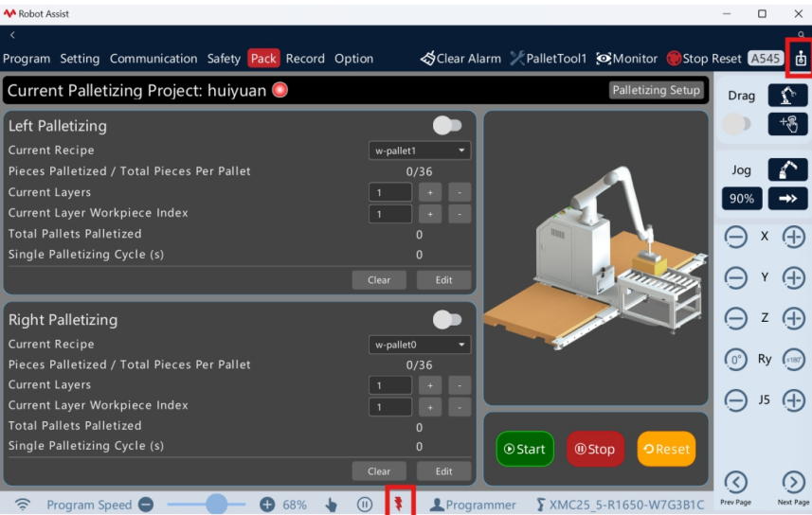The width and height of the screenshot is (812, 515).
Task: Click the orange Reset button
Action: click(666, 449)
